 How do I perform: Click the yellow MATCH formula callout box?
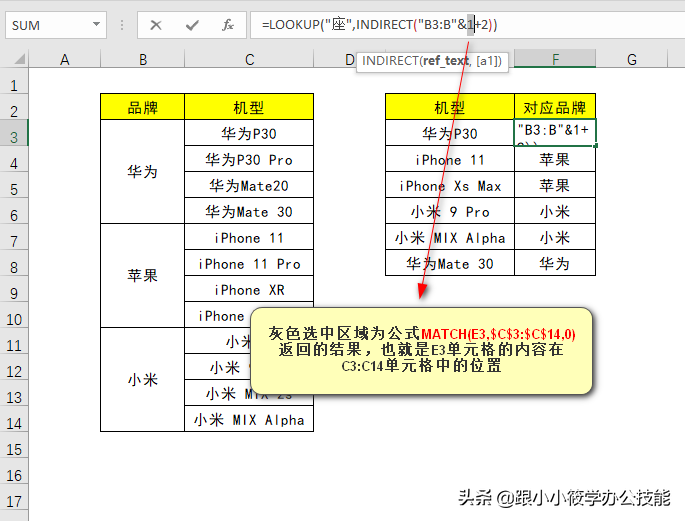tap(422, 350)
